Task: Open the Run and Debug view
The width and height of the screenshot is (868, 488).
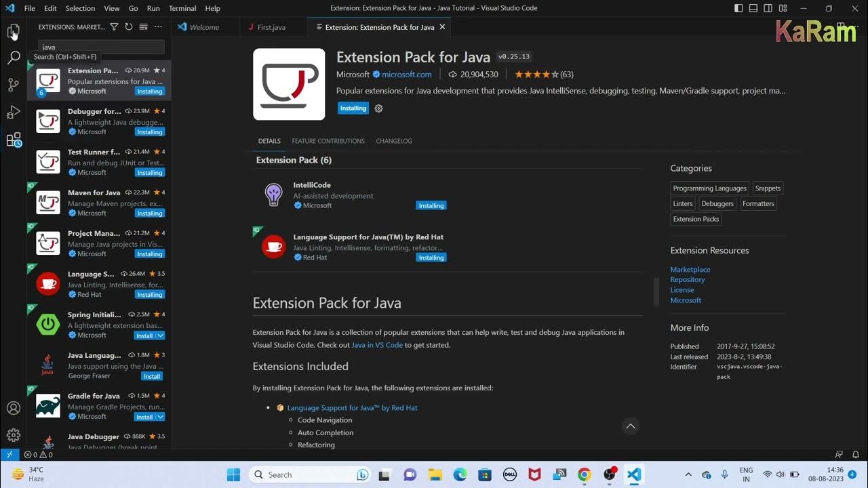Action: click(x=14, y=112)
